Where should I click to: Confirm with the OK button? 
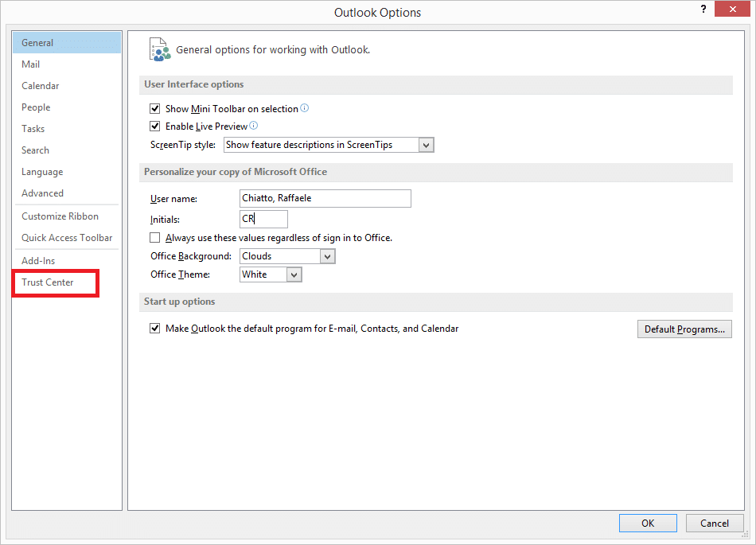pos(648,524)
